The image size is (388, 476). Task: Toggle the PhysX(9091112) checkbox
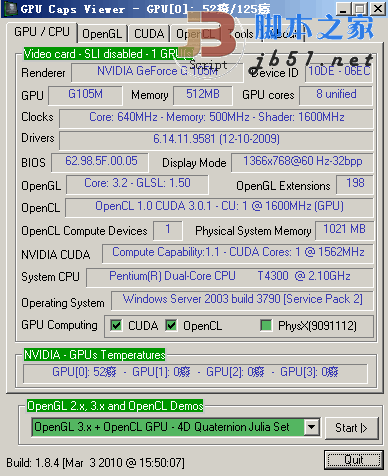(x=266, y=325)
